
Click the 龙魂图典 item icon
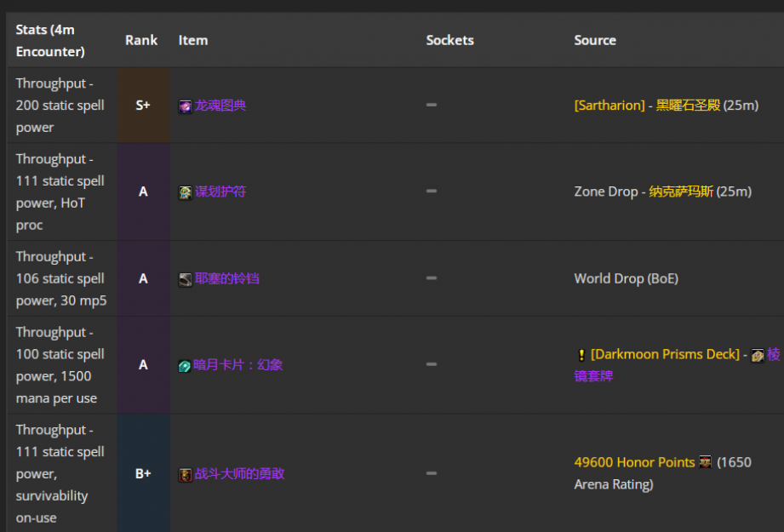click(x=185, y=106)
